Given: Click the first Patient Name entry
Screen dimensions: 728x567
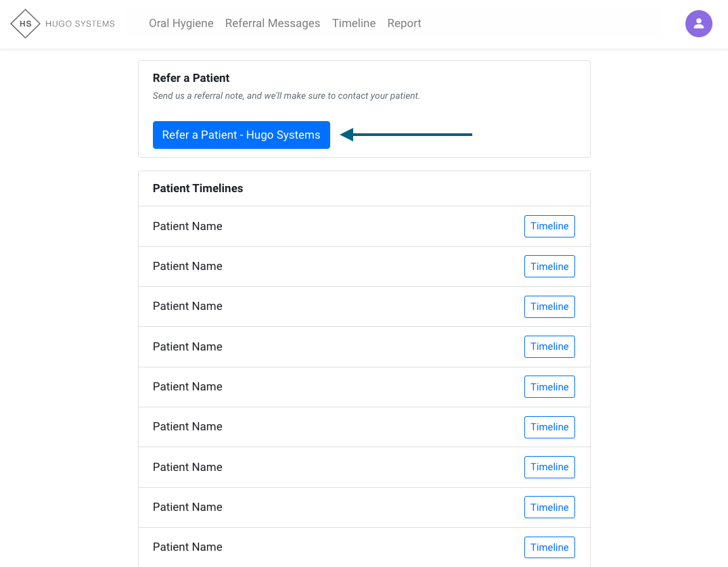Looking at the screenshot, I should (187, 227).
